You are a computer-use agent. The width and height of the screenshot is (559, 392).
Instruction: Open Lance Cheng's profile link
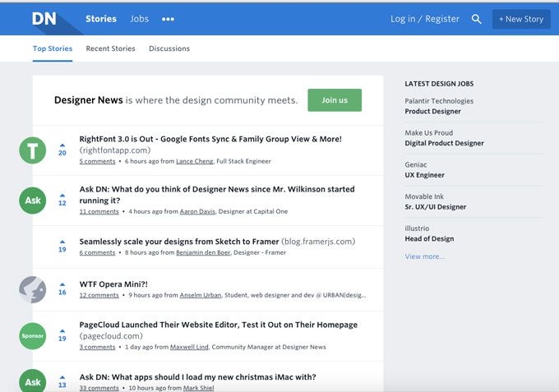click(195, 161)
